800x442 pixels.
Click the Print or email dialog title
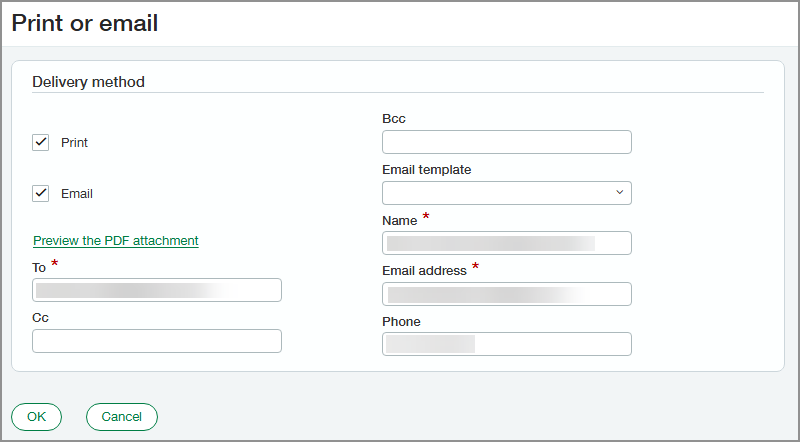point(85,23)
